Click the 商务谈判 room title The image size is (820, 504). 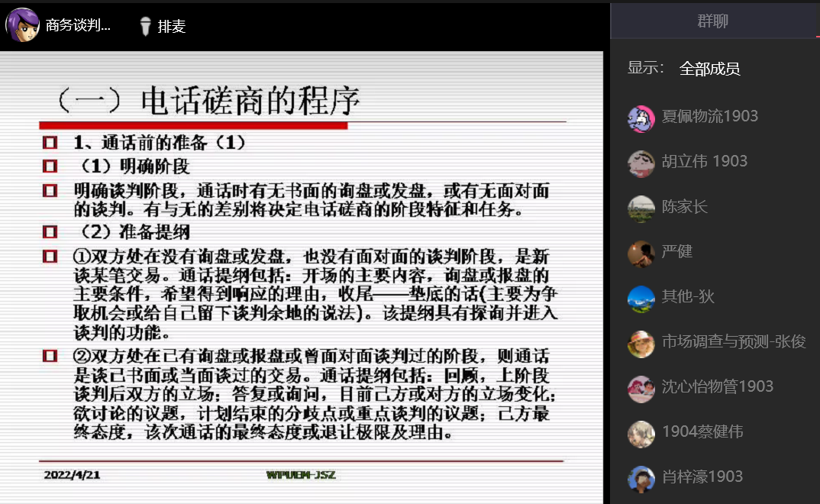pyautogui.click(x=78, y=25)
